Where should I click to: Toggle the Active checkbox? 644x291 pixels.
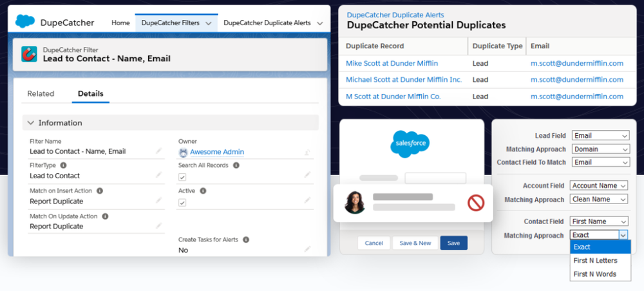coord(182,202)
